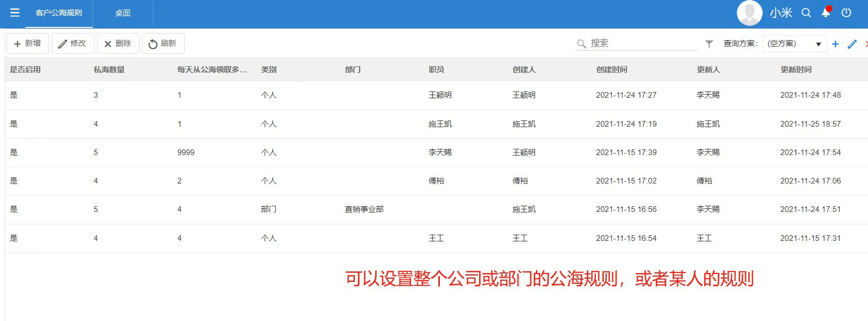The height and width of the screenshot is (321, 868).
Task: Click the 私海数量 column header
Action: pos(109,69)
